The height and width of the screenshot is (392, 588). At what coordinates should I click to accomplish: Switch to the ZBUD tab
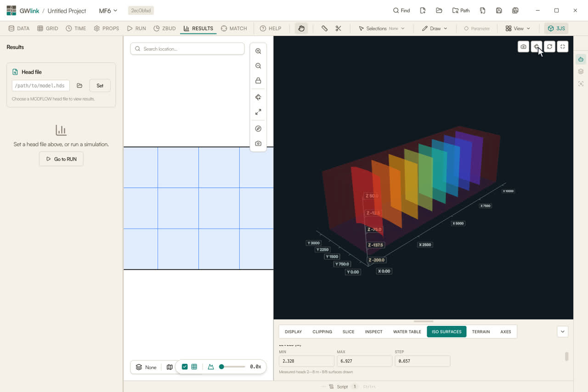coord(165,28)
